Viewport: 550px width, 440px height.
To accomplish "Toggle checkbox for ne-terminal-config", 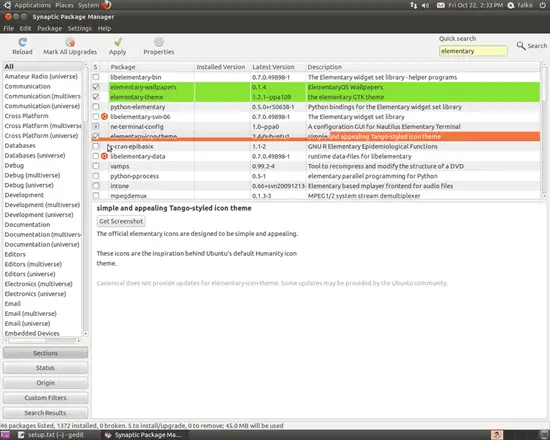I will 96,126.
